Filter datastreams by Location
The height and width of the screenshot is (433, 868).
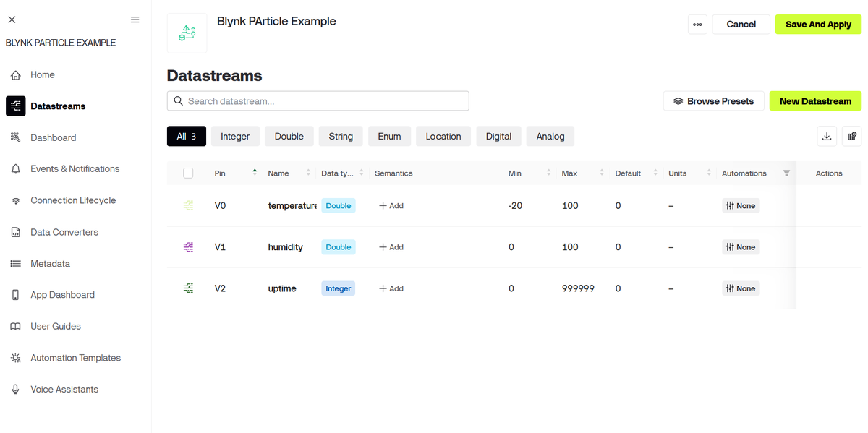pyautogui.click(x=443, y=137)
